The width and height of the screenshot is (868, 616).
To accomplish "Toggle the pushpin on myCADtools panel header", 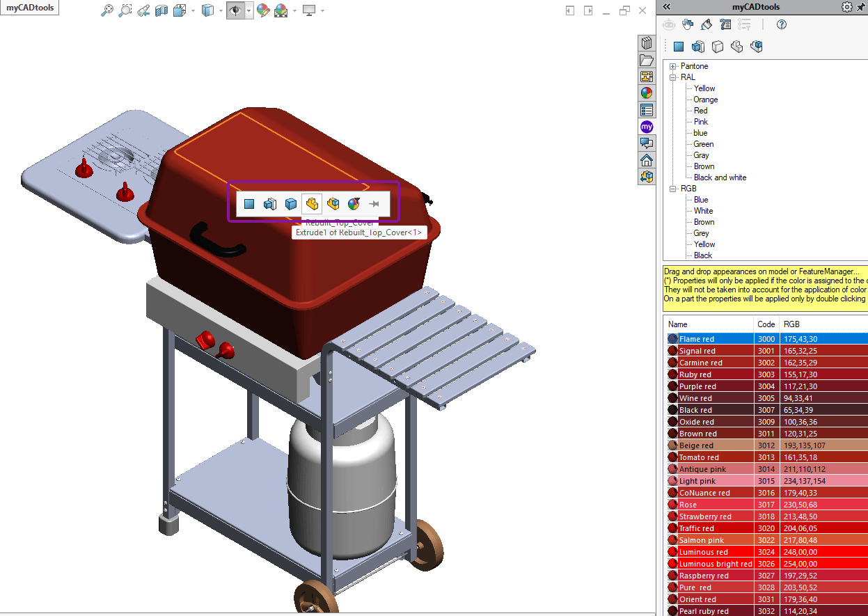I will click(861, 6).
